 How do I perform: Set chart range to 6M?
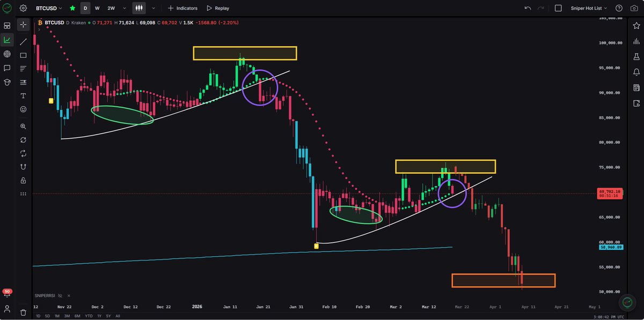pos(77,316)
